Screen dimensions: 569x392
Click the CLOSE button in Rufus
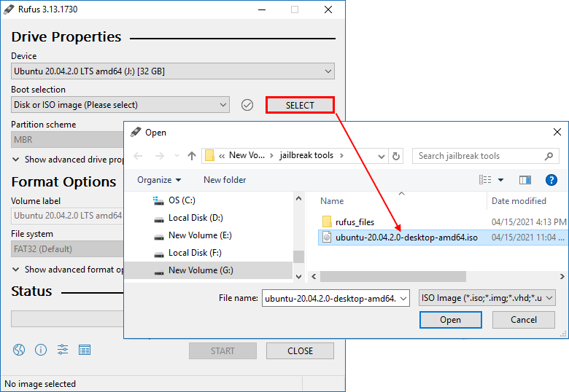click(x=300, y=351)
